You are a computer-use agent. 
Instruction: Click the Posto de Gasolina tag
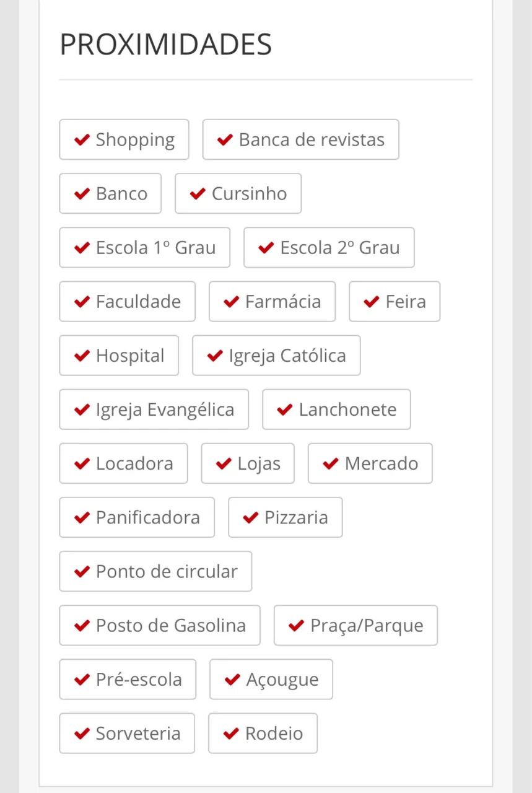(160, 625)
